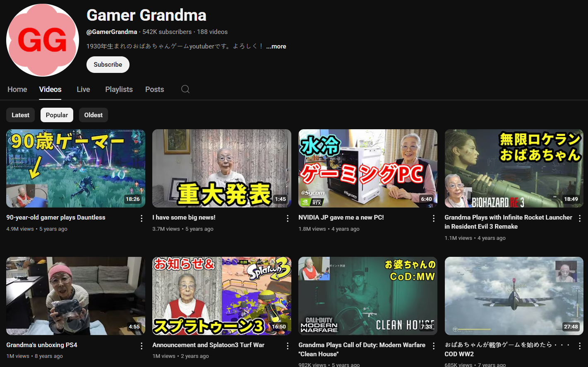588x367 pixels.
Task: Click the GG channel avatar
Action: [x=43, y=40]
